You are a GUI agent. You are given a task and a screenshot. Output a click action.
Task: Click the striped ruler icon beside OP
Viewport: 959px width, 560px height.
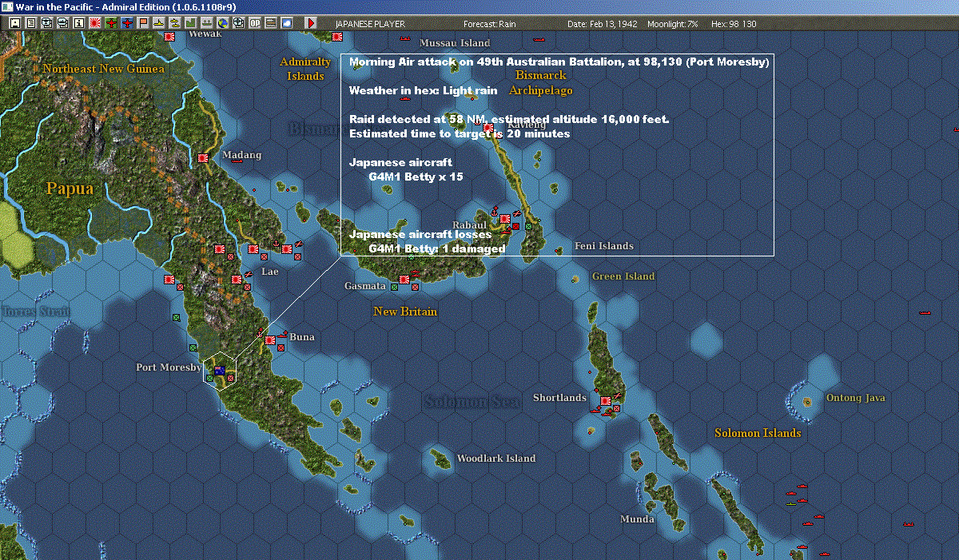pyautogui.click(x=271, y=23)
